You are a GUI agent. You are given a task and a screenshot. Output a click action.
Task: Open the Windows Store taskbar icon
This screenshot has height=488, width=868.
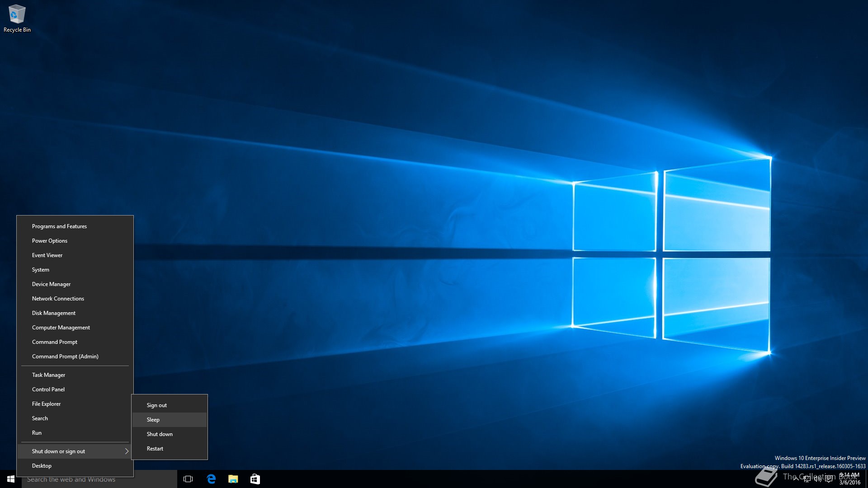pyautogui.click(x=255, y=479)
